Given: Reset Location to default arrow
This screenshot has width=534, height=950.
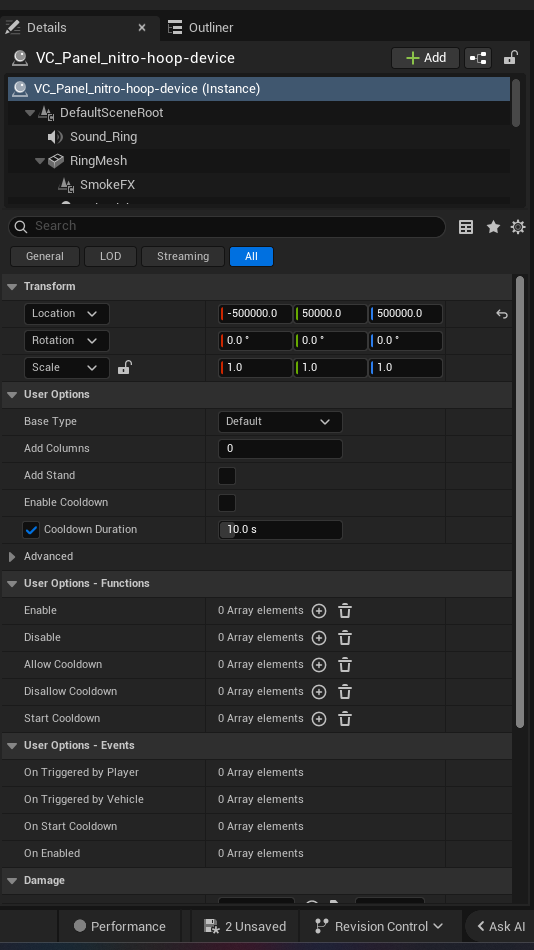Looking at the screenshot, I should tap(501, 314).
